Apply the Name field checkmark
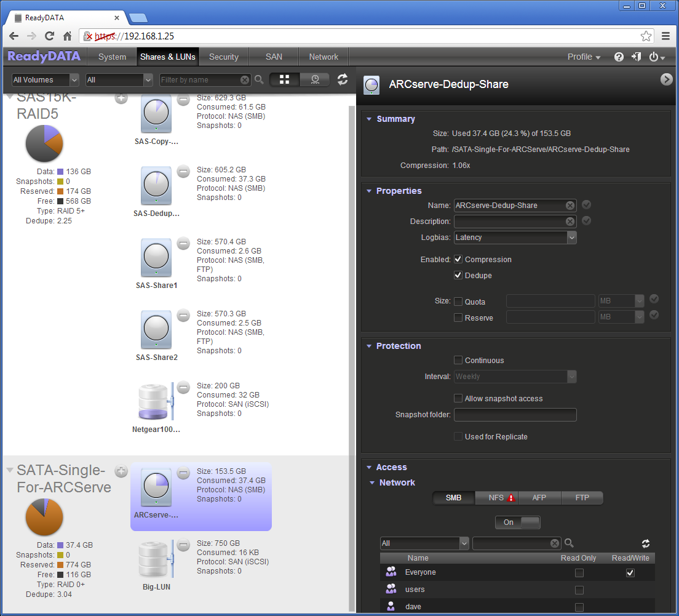The width and height of the screenshot is (679, 616). pos(586,204)
